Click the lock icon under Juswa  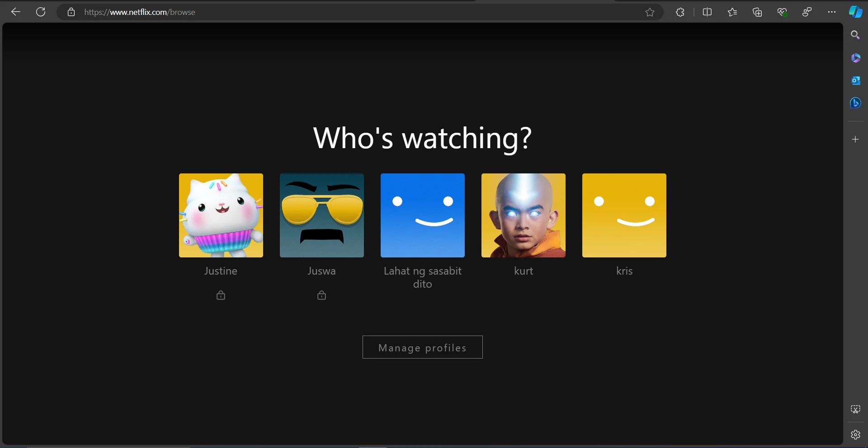(321, 295)
